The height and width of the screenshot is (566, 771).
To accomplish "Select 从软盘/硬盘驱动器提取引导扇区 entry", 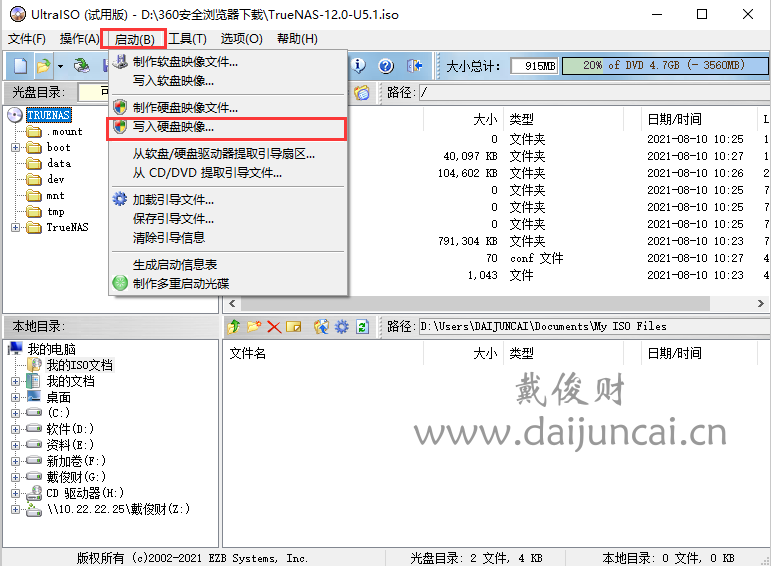I will click(x=228, y=153).
